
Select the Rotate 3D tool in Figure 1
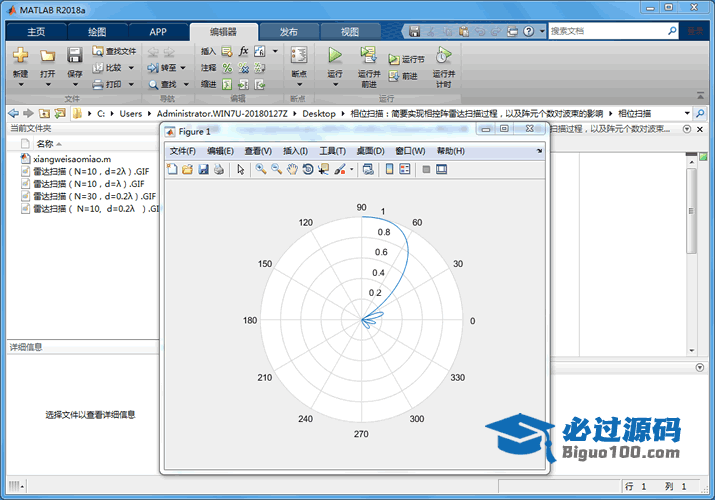tap(308, 170)
